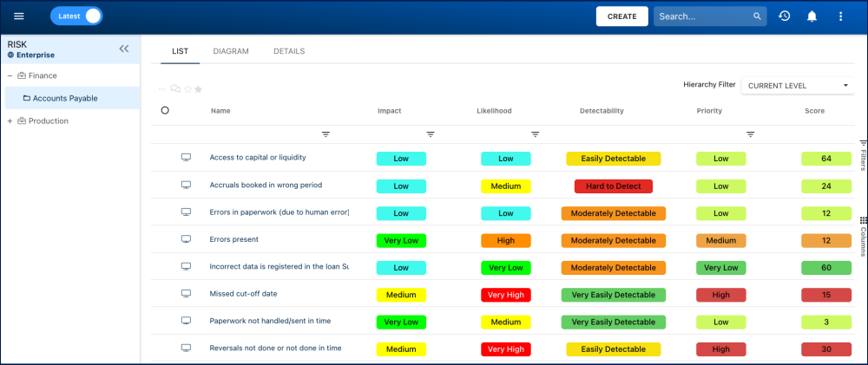The height and width of the screenshot is (365, 868).
Task: Open 'Paperwork not handled/sent in time' risk
Action: [x=270, y=321]
